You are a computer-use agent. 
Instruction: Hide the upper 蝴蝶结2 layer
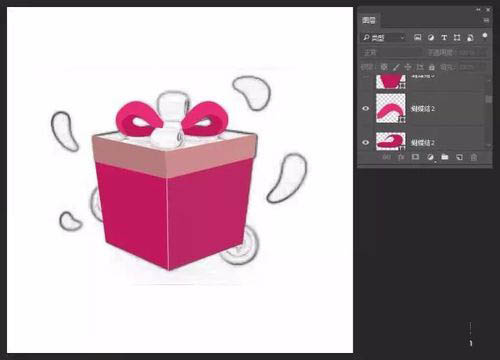[366, 108]
